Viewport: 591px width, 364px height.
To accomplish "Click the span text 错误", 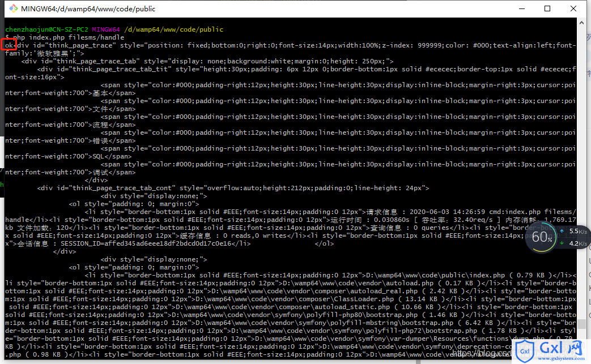I will click(x=101, y=140).
